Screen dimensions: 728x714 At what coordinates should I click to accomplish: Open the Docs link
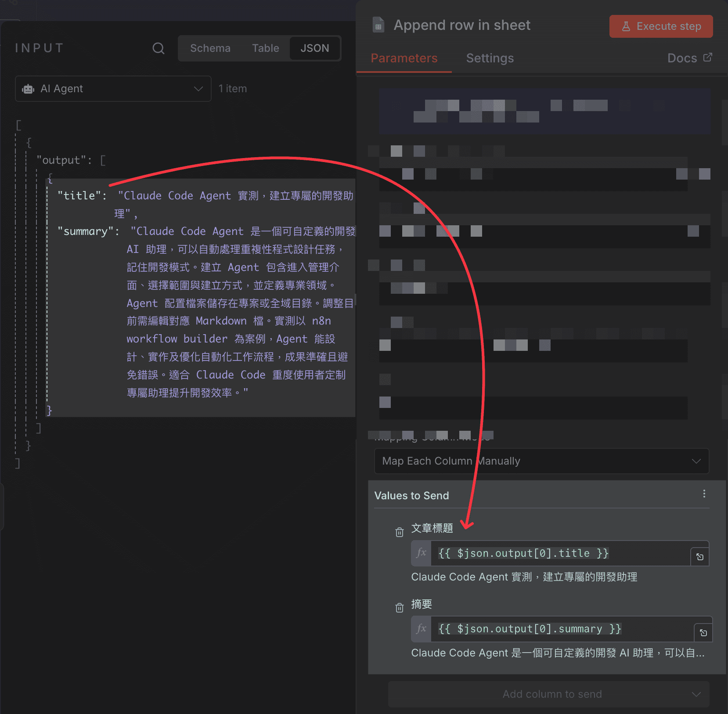690,58
